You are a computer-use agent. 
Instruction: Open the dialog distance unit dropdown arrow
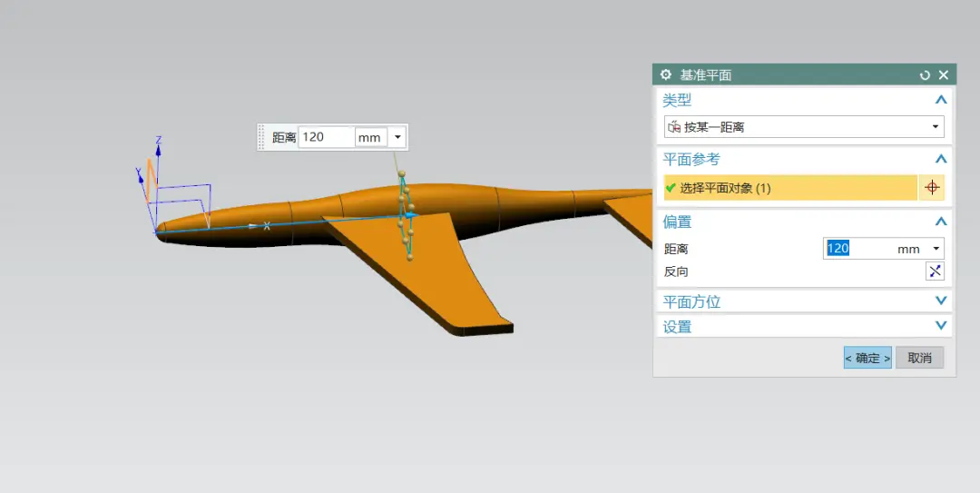click(x=936, y=249)
